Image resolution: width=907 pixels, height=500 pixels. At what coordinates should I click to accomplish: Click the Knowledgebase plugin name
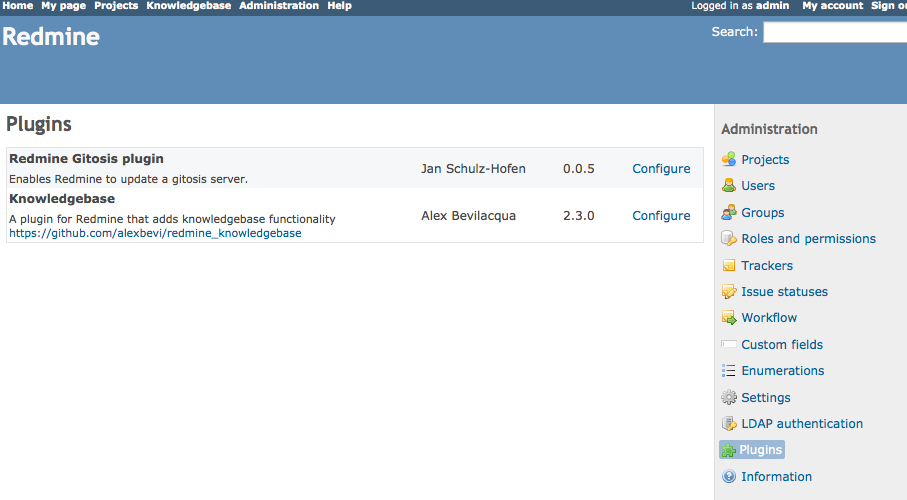click(x=62, y=198)
